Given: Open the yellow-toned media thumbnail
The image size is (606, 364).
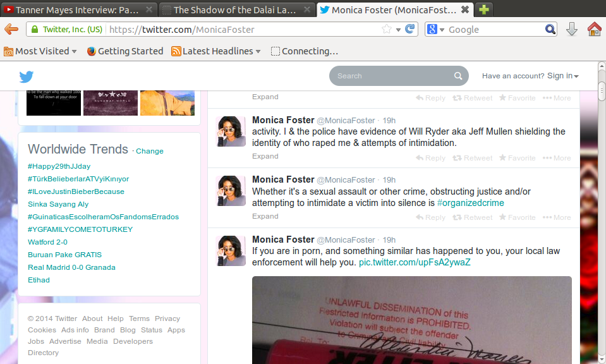Looking at the screenshot, I should (167, 103).
